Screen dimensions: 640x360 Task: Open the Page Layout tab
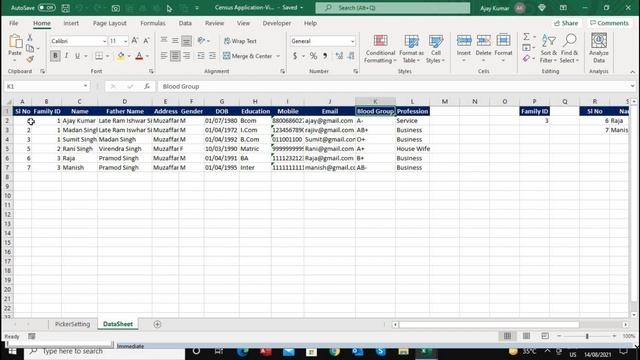109,23
